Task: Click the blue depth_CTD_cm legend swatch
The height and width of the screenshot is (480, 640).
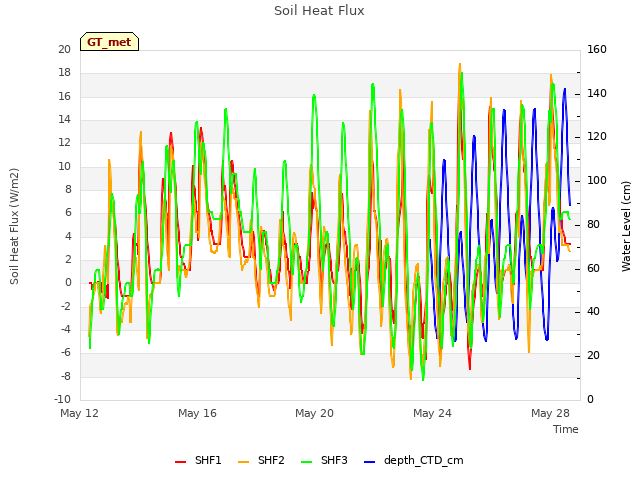Action: tap(369, 462)
